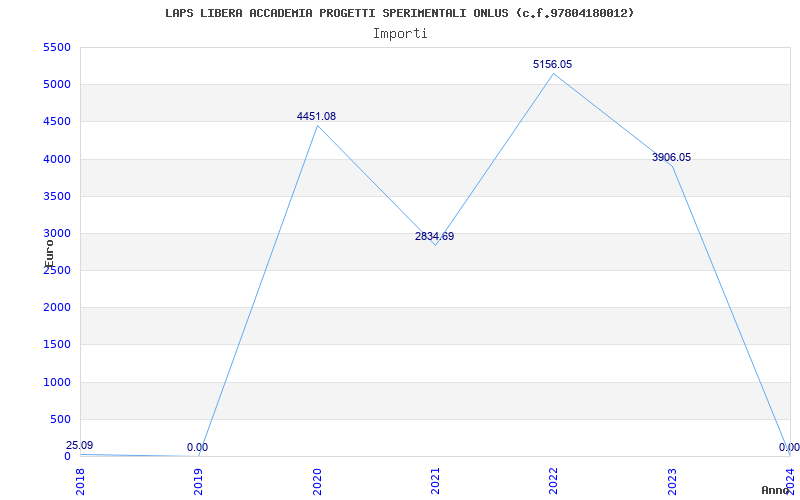This screenshot has width=800, height=500.
Task: Click data label 4451.08
Action: 316,116
